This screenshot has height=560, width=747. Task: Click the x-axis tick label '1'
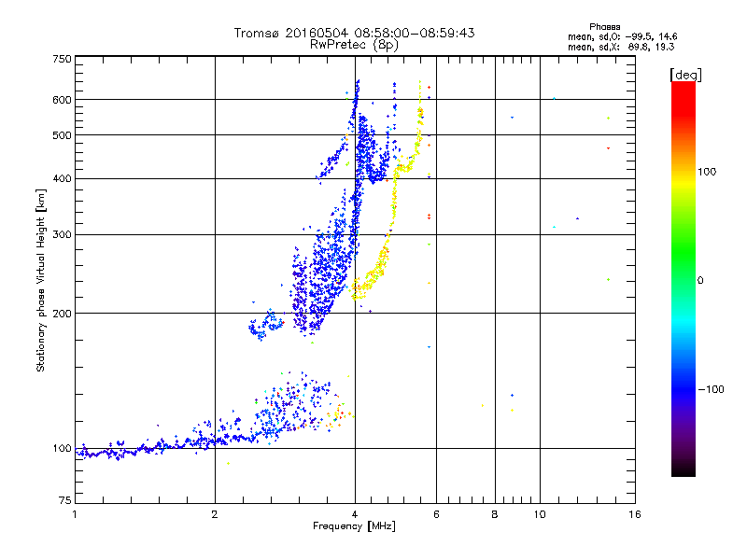tap(75, 514)
